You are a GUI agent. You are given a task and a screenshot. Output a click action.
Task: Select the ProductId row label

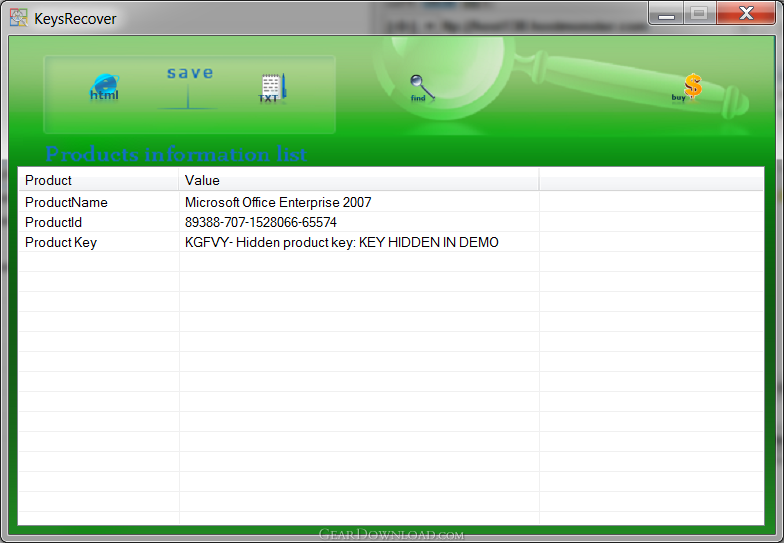tap(54, 222)
